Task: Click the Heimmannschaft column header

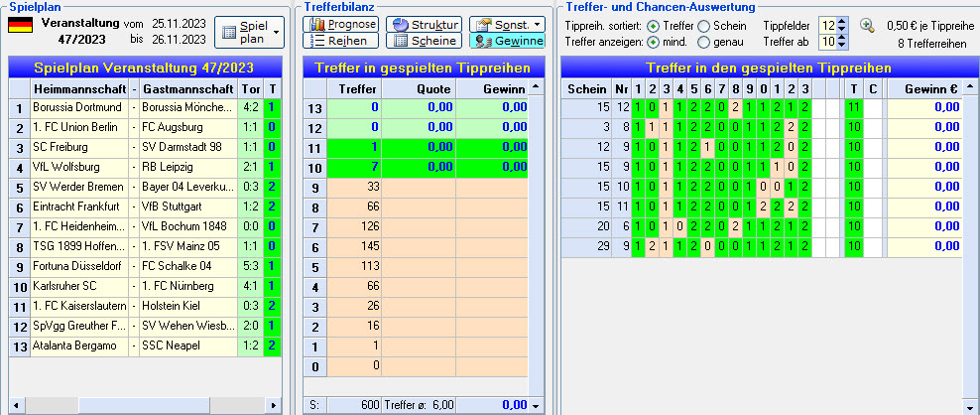Action: click(80, 88)
